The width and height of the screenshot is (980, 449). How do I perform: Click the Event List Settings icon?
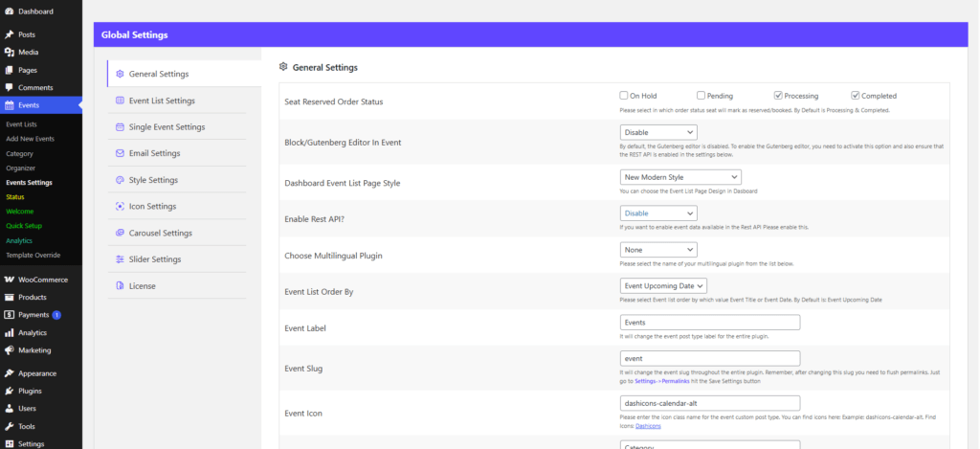pos(120,101)
